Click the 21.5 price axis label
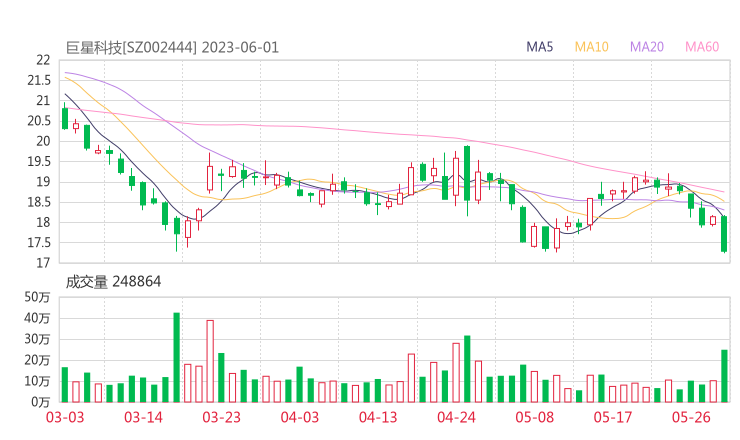 coord(39,80)
